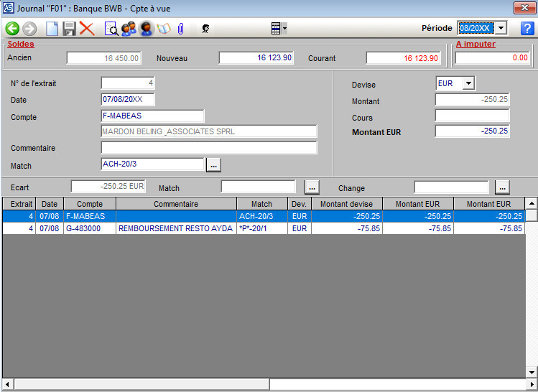
Task: Click the browse button beside the Change field
Action: (502, 187)
